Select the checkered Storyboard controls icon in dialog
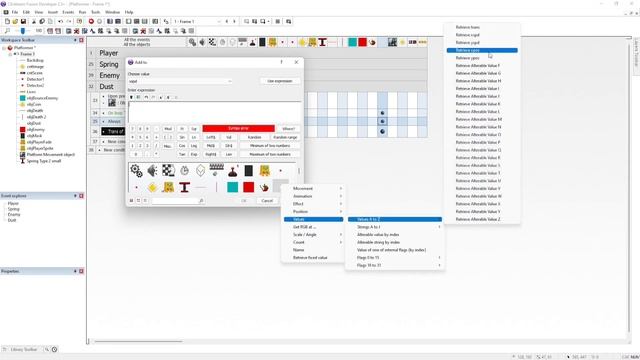The width and height of the screenshot is (640, 360). click(x=168, y=171)
